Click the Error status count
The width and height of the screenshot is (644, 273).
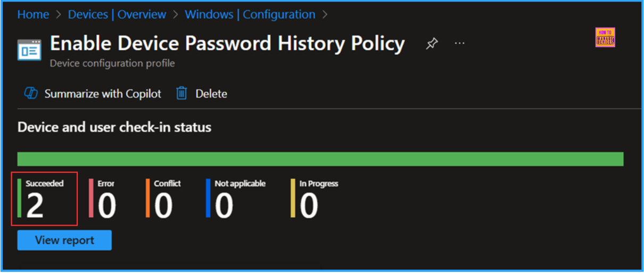[107, 205]
